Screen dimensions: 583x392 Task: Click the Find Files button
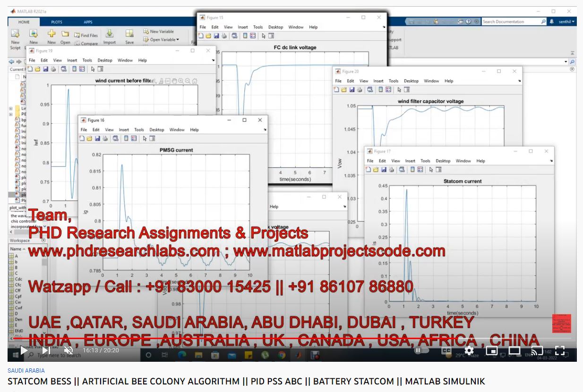[86, 35]
